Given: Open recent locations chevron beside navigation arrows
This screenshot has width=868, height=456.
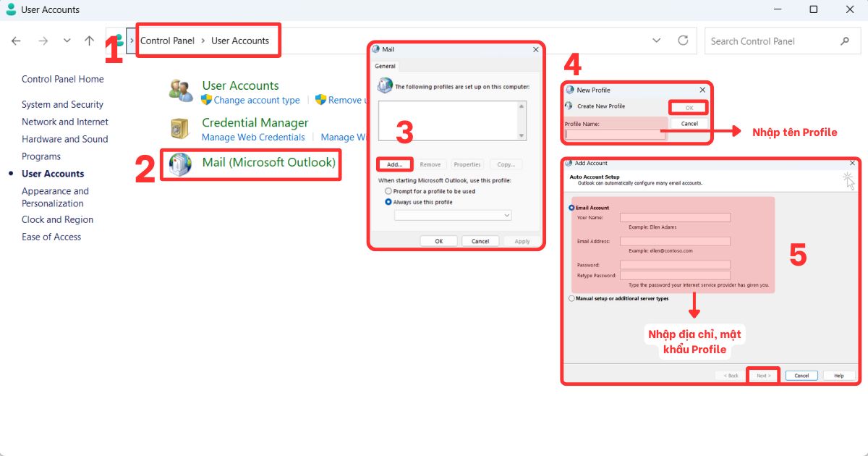Looking at the screenshot, I should click(67, 41).
